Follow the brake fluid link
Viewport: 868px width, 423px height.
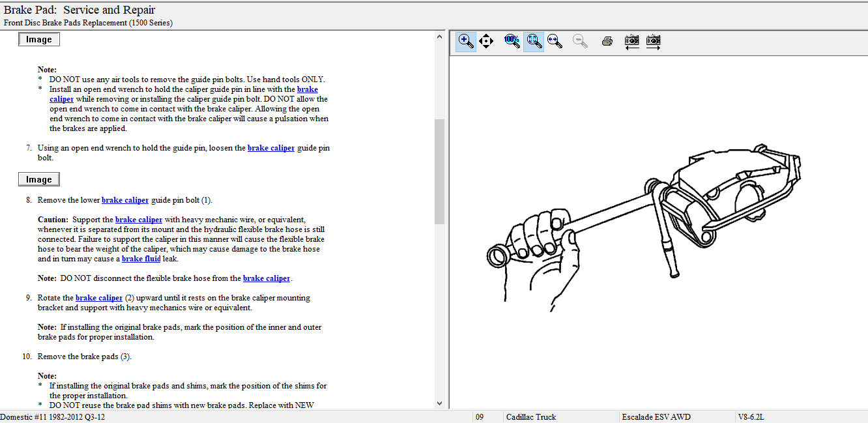coord(141,259)
